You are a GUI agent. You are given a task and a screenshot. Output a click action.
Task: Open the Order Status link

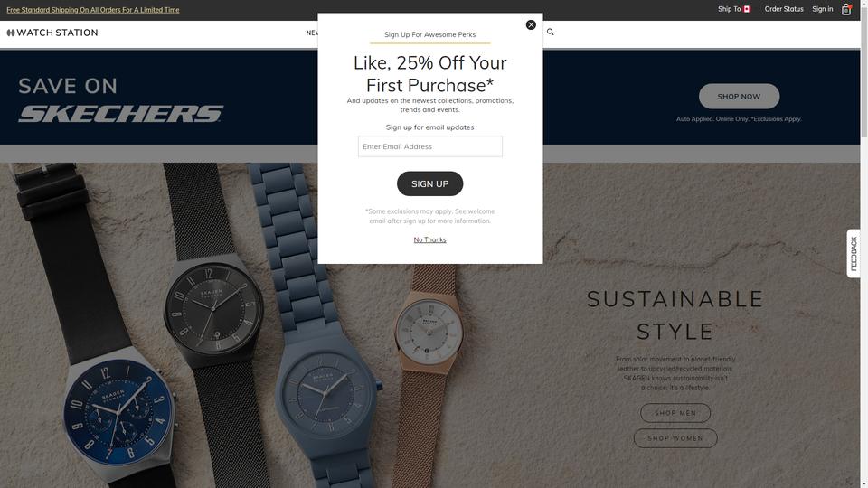784,9
